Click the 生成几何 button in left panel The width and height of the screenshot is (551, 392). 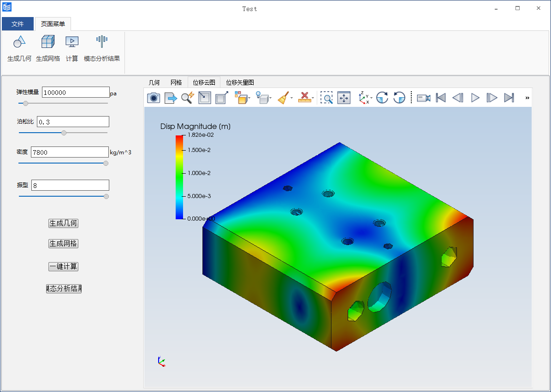[63, 223]
